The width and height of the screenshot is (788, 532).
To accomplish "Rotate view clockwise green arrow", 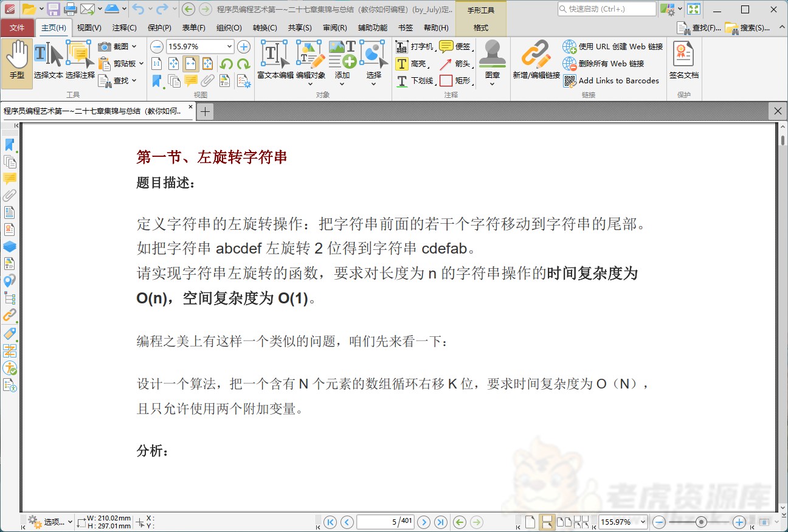I will pyautogui.click(x=243, y=64).
